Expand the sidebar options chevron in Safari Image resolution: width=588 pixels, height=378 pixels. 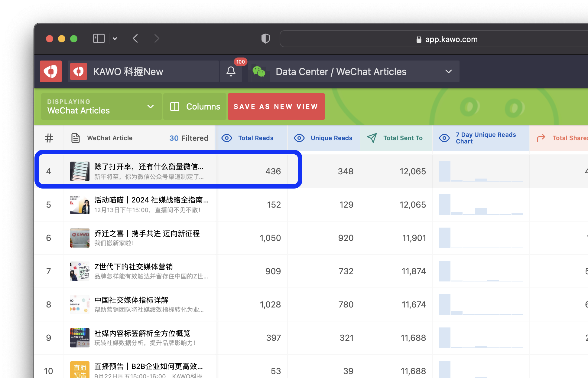point(115,39)
